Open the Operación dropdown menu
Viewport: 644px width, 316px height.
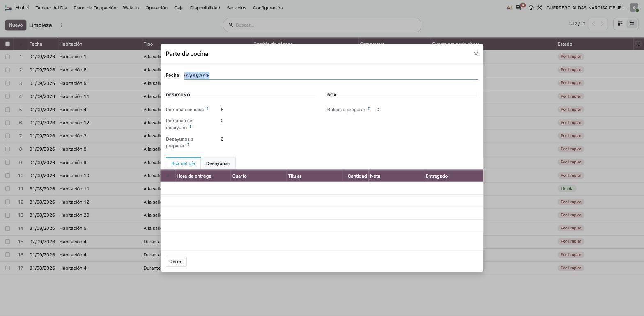(156, 8)
